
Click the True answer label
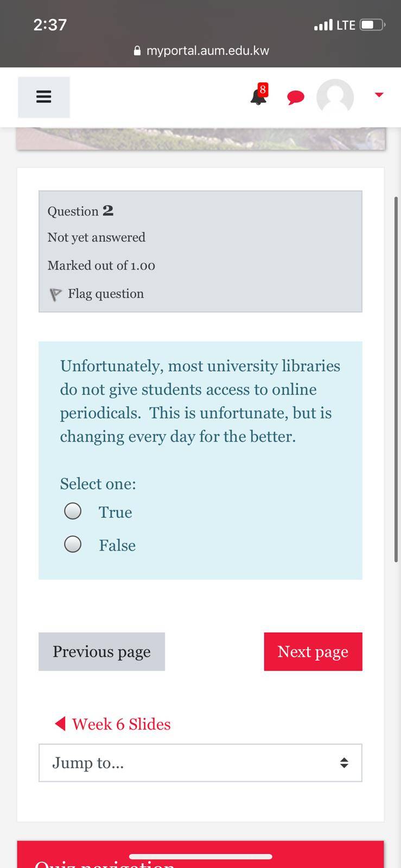point(115,512)
